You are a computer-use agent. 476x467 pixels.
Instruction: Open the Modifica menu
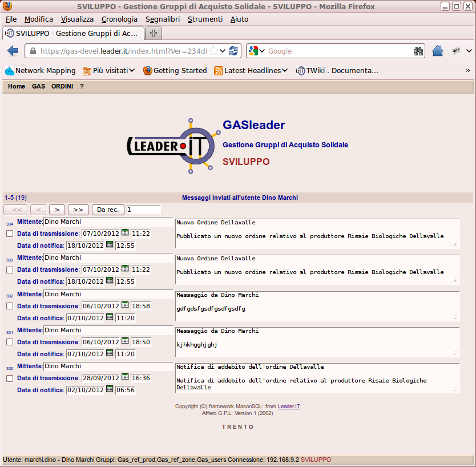point(39,19)
